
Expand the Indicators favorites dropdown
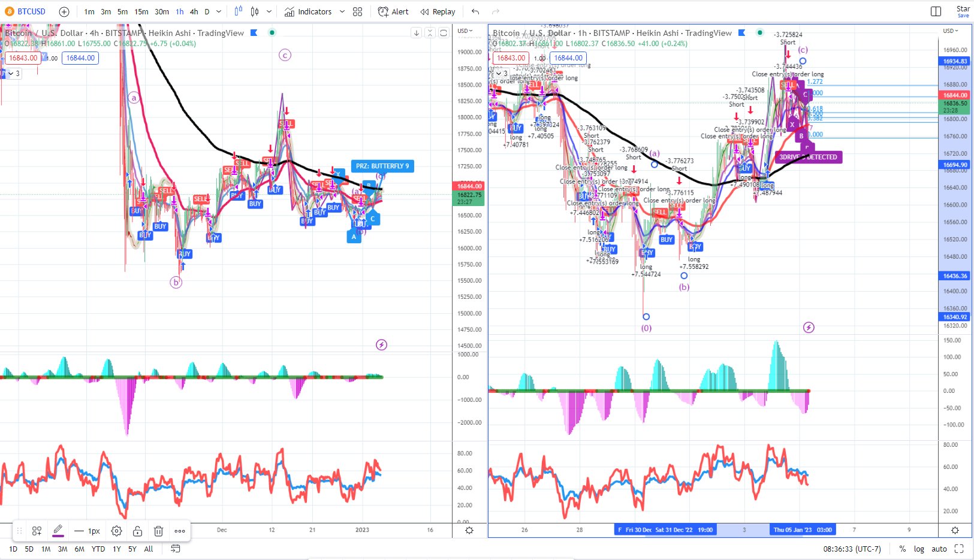[342, 11]
